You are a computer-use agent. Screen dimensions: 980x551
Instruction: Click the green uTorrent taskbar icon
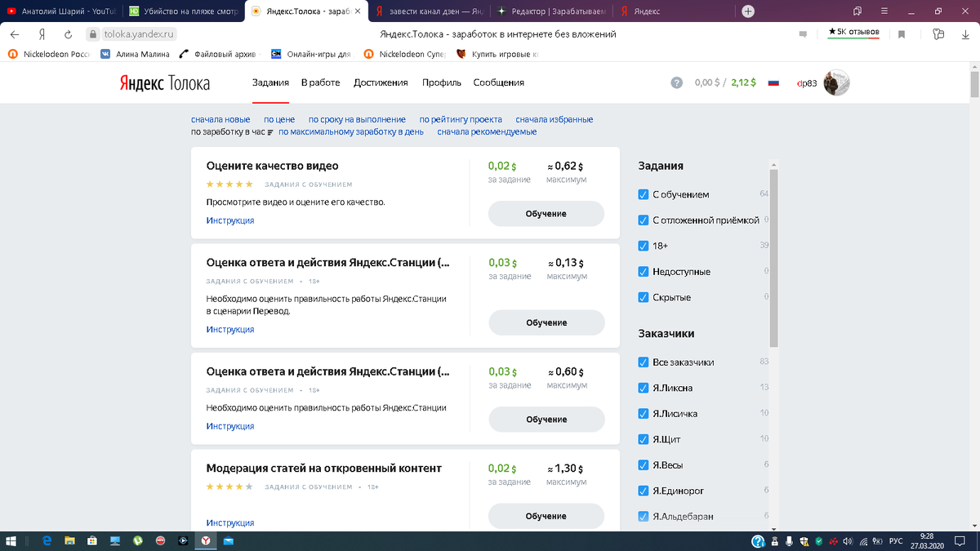click(x=139, y=540)
